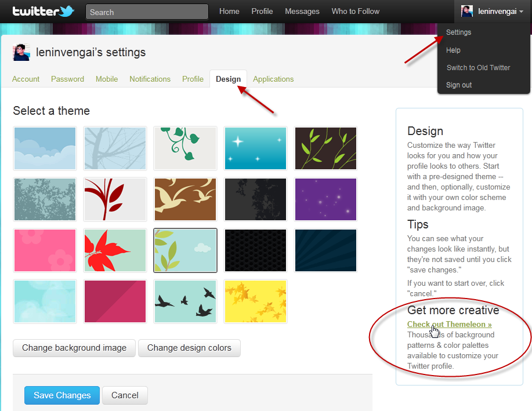The image size is (532, 411).
Task: Click the avatar beside the leninvengai's settings heading
Action: pyautogui.click(x=21, y=52)
